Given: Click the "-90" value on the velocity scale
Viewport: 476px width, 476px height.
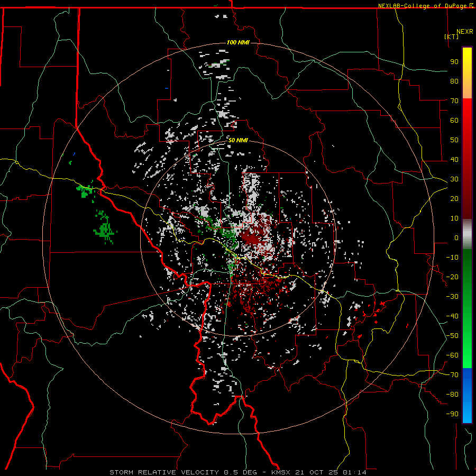Looking at the screenshot, I should click(452, 414).
